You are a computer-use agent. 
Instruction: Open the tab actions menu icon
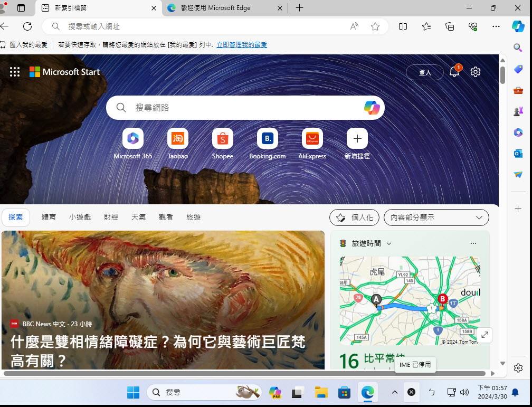coord(21,8)
